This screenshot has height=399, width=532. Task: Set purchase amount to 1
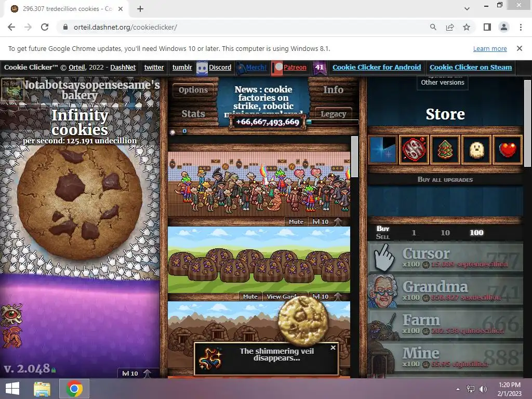pyautogui.click(x=414, y=233)
